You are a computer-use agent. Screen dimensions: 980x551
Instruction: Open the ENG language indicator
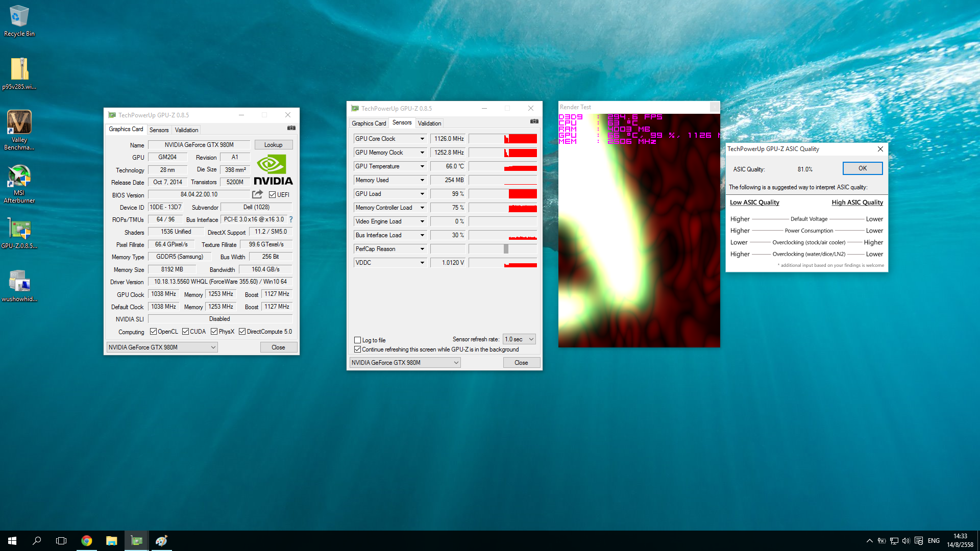tap(934, 541)
